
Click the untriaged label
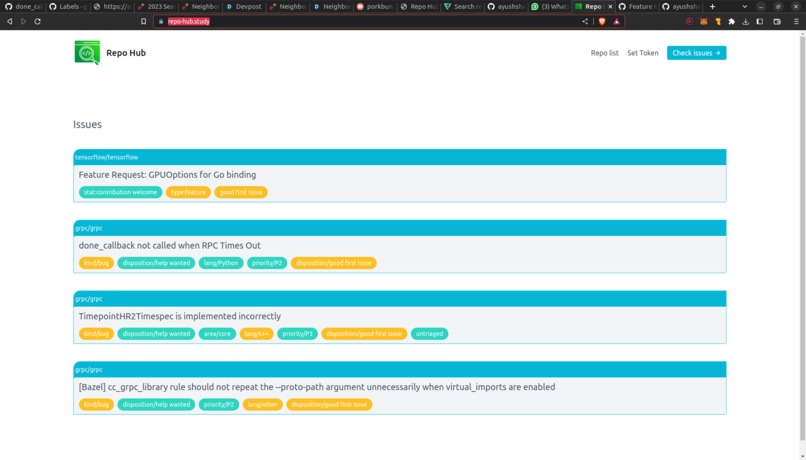click(429, 334)
